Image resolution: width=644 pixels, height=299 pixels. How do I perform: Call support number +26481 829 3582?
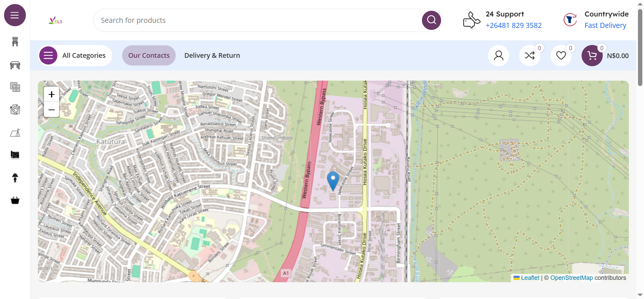click(x=514, y=26)
